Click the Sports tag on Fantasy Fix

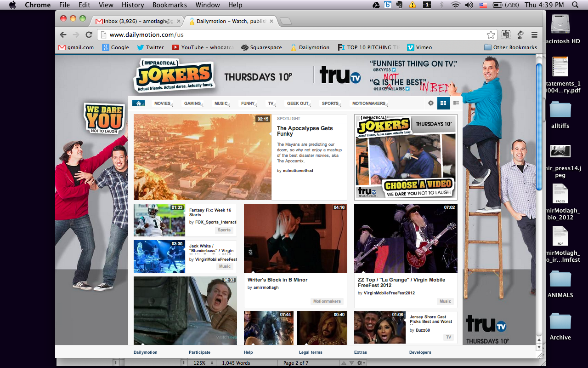point(224,230)
